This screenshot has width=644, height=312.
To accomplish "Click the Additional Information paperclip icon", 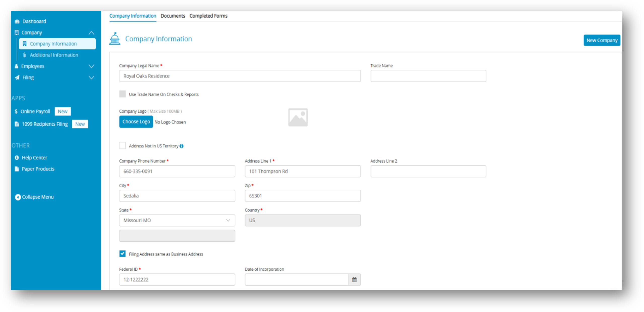I will click(x=24, y=55).
